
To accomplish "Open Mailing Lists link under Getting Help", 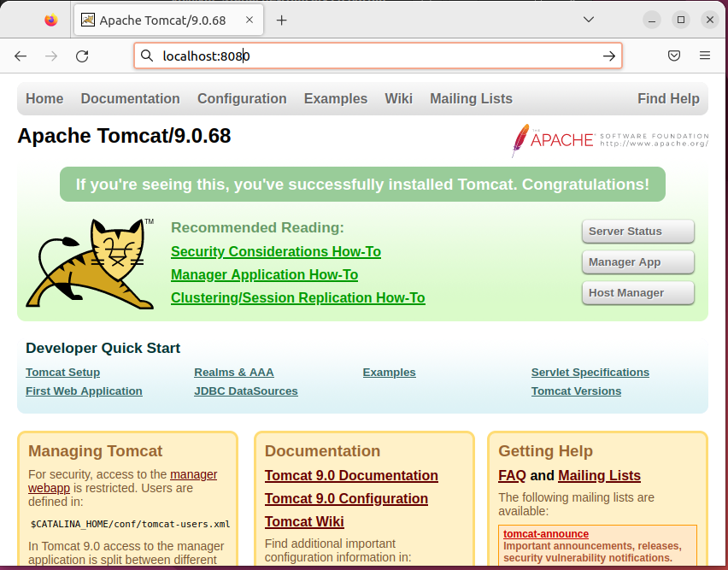I will [x=599, y=475].
